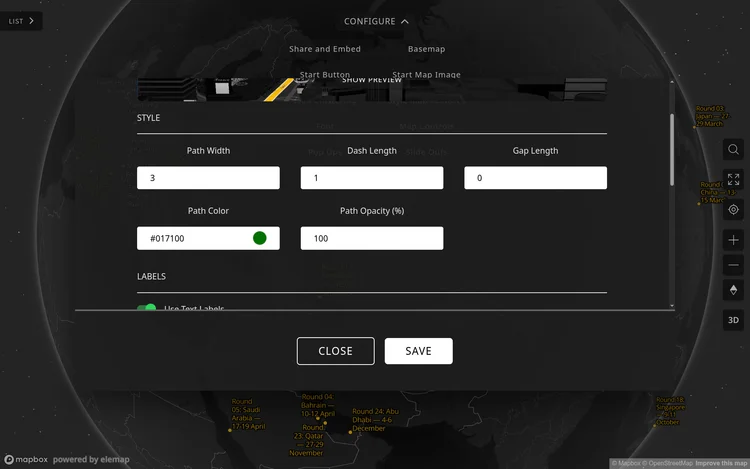Zoom out with the minus icon
This screenshot has width=750, height=469.
coord(733,265)
